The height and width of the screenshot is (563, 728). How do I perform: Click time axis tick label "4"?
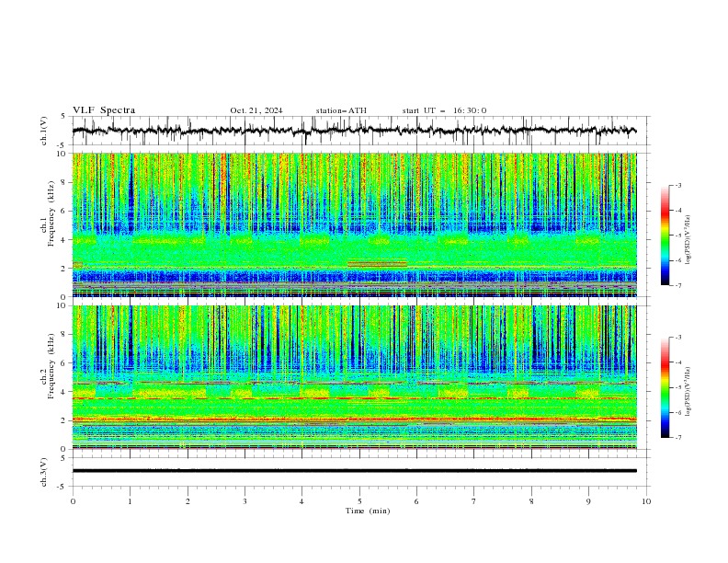301,501
